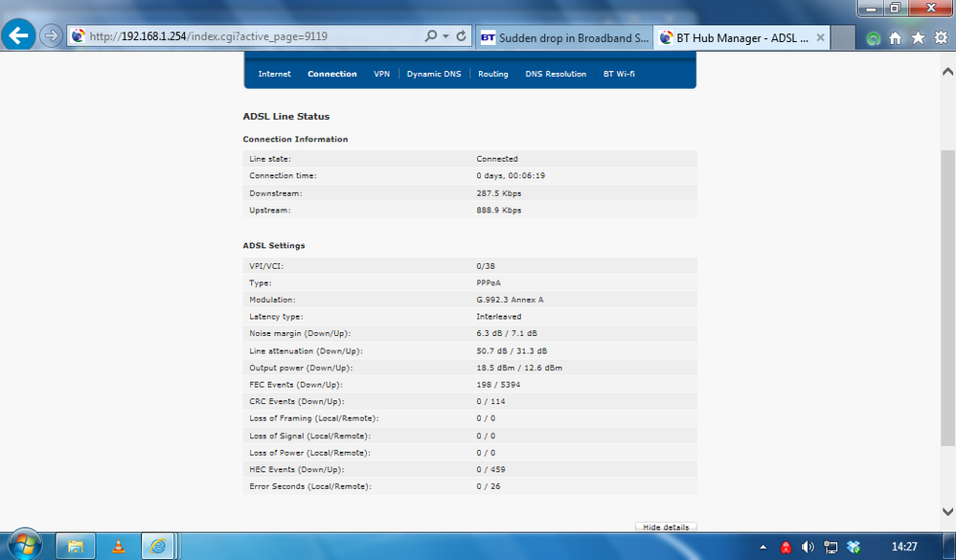The image size is (956, 560).
Task: Click the red security tray icon
Action: click(785, 547)
